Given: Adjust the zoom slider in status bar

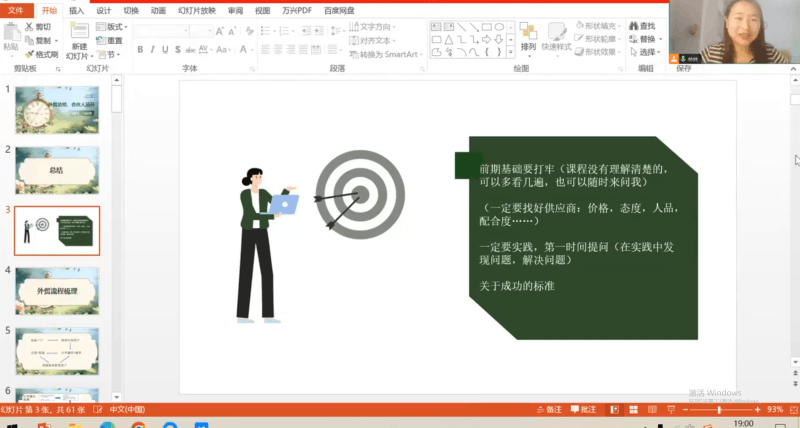Looking at the screenshot, I should 718,410.
